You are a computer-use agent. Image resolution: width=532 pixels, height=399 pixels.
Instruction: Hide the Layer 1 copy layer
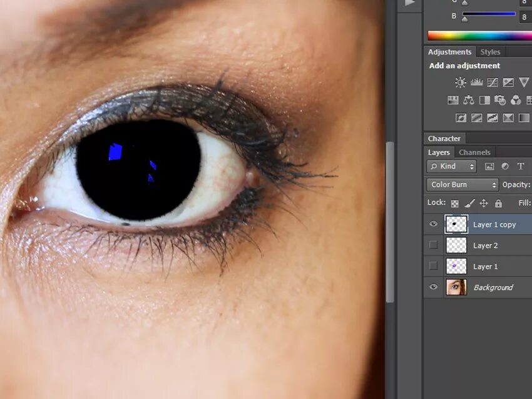(x=433, y=224)
